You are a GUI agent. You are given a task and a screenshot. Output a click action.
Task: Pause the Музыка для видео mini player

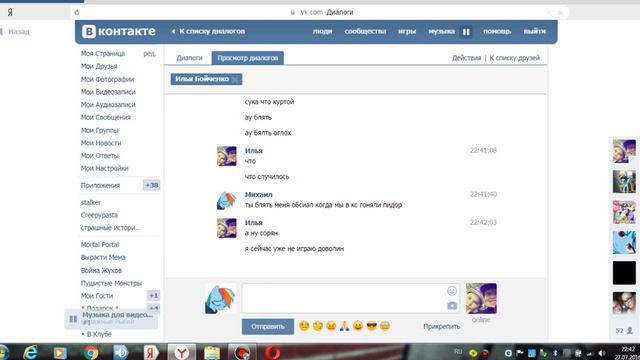pos(73,319)
